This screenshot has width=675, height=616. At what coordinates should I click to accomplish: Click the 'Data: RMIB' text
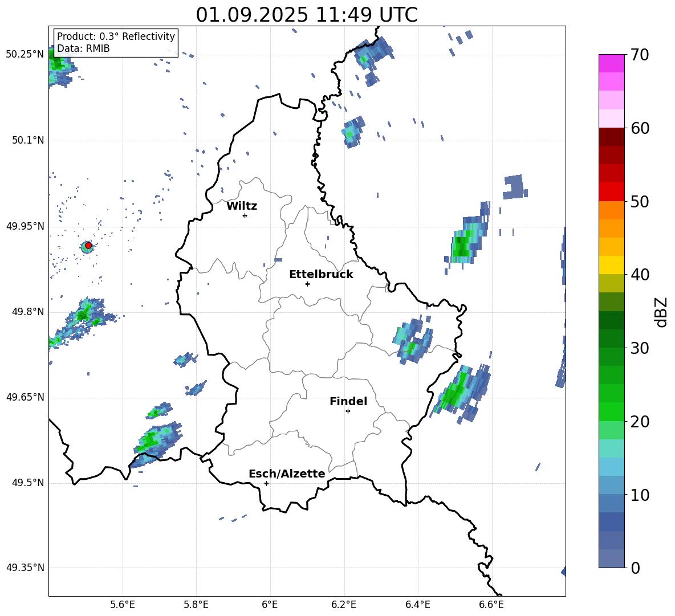pos(83,48)
